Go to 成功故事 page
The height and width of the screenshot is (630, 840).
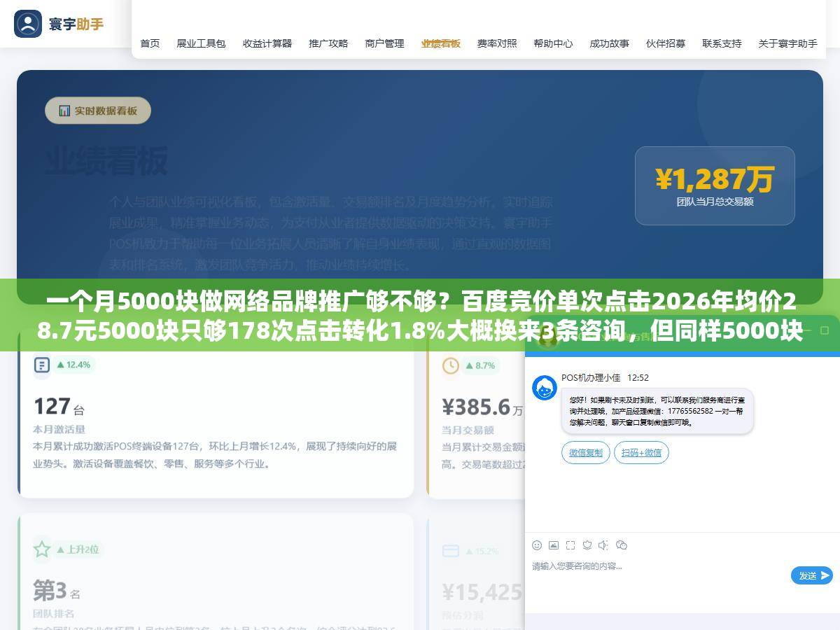pyautogui.click(x=609, y=43)
